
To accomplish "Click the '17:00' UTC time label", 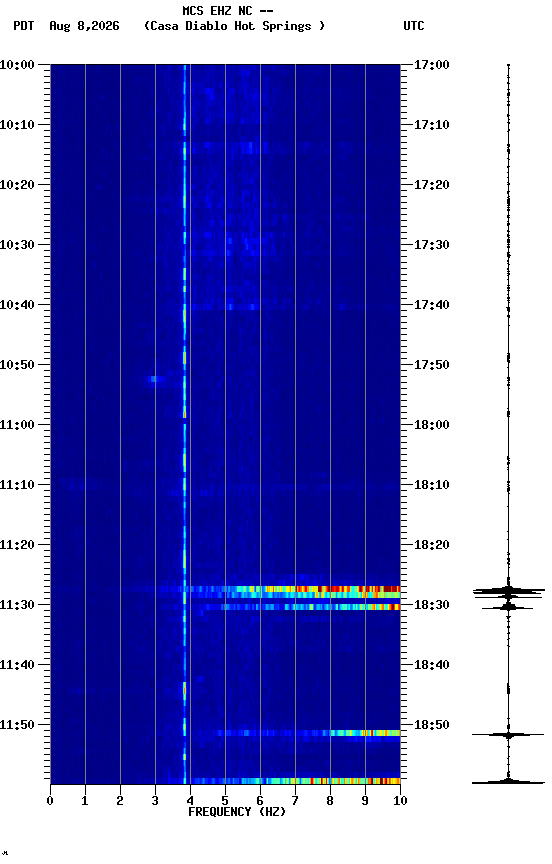I will [x=432, y=65].
